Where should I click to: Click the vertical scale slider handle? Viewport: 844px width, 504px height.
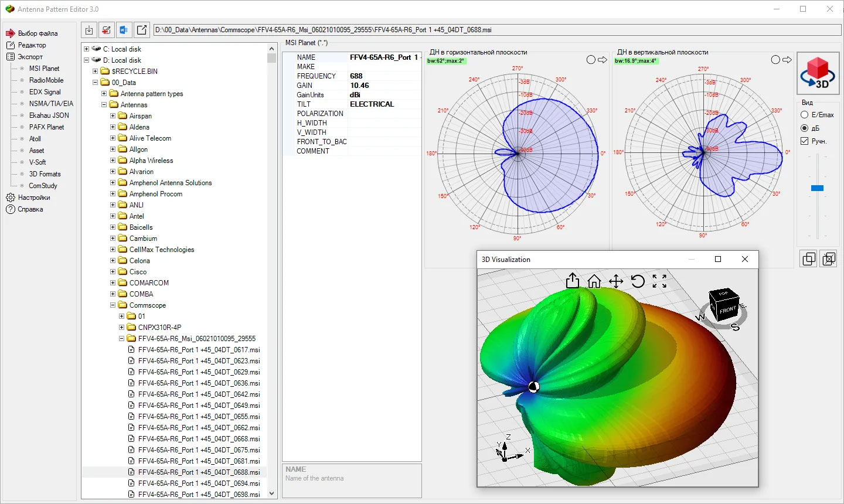click(817, 188)
